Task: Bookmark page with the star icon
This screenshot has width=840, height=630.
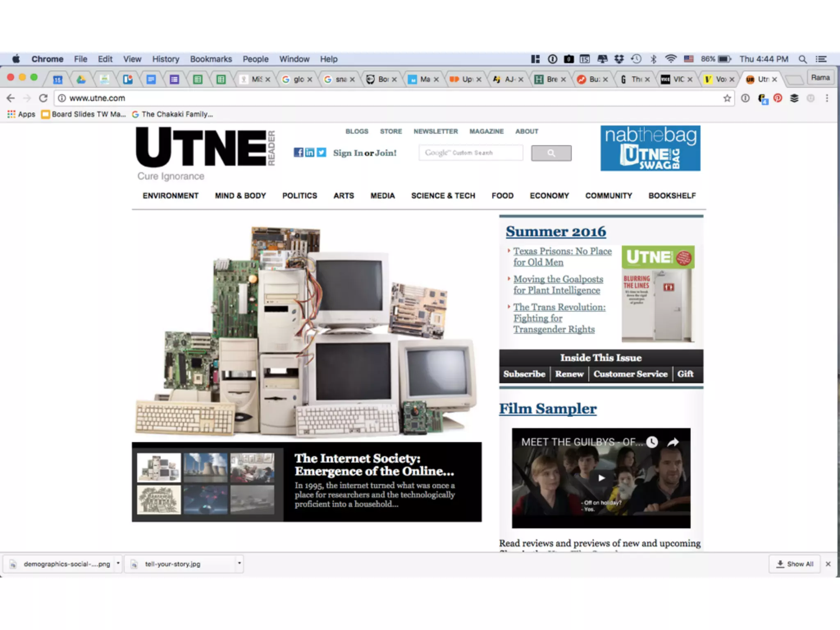Action: coord(727,98)
